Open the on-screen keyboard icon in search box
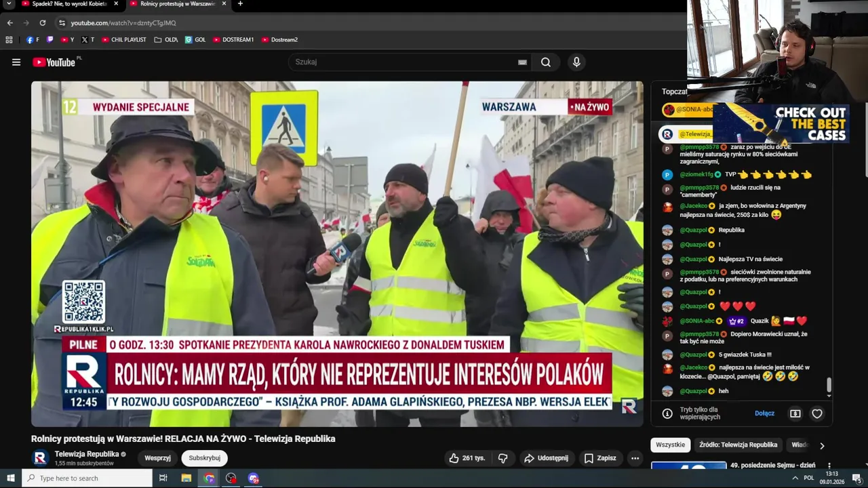This screenshot has width=868, height=488. click(522, 62)
